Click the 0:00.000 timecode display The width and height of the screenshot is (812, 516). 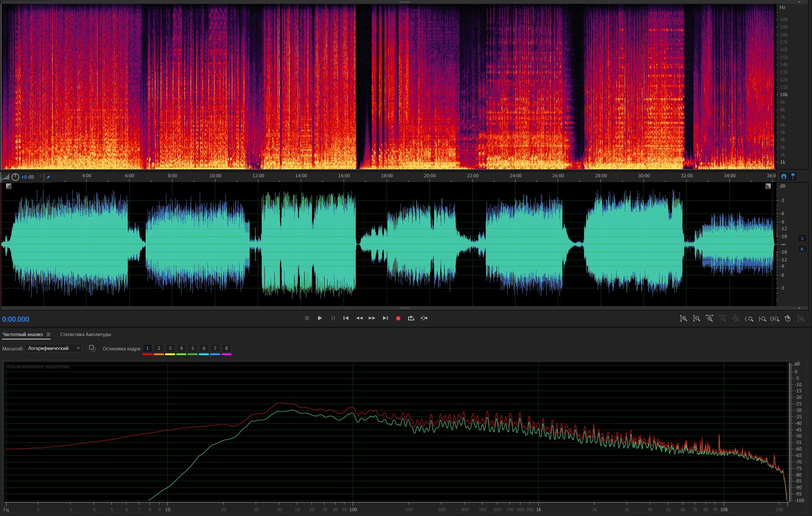(x=16, y=319)
